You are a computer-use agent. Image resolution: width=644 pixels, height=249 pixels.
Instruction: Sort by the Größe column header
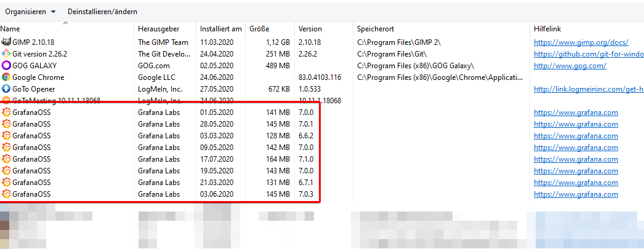pyautogui.click(x=259, y=29)
